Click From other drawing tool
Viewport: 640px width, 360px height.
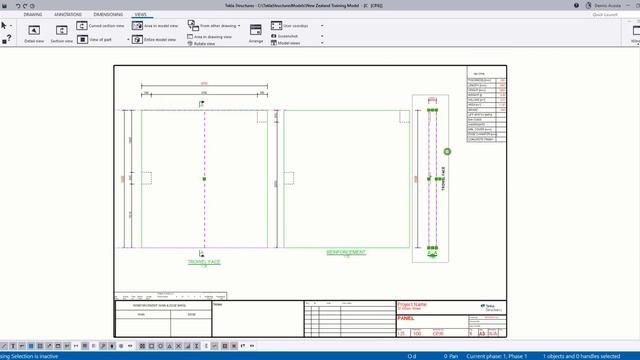point(212,26)
